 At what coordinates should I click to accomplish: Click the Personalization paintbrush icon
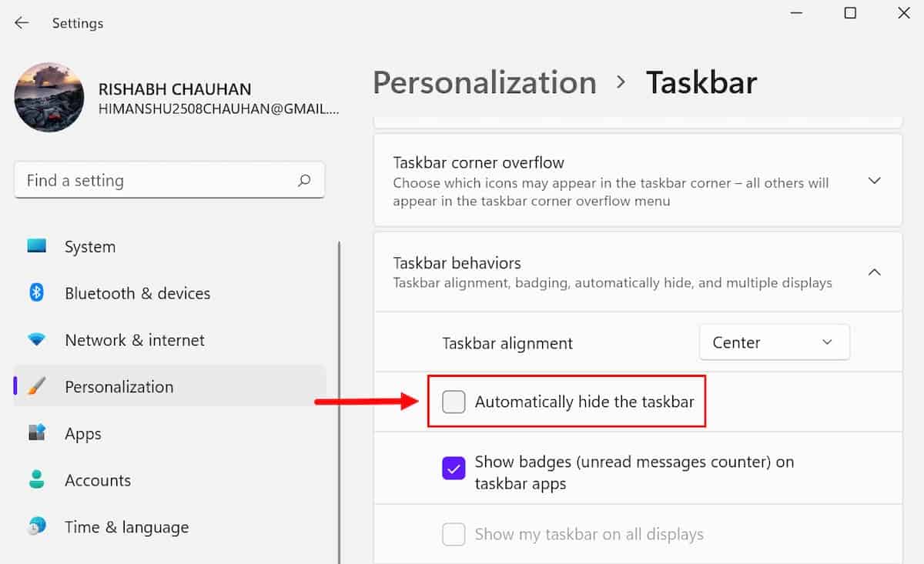click(36, 386)
